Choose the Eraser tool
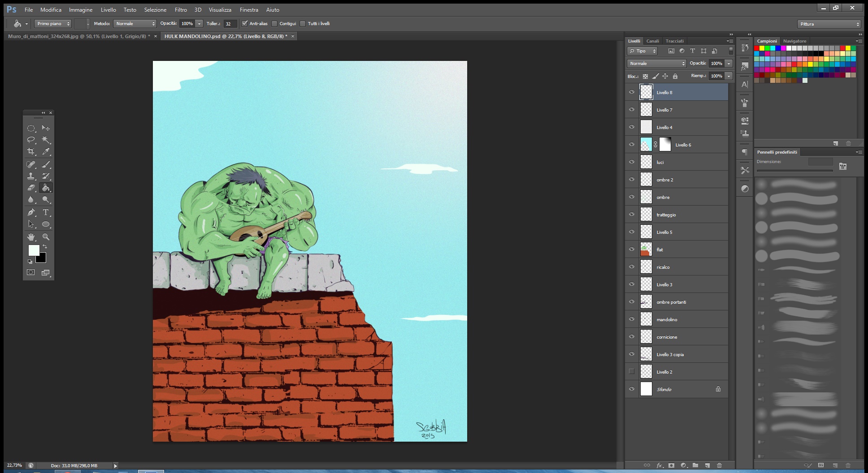This screenshot has height=473, width=868. point(31,188)
